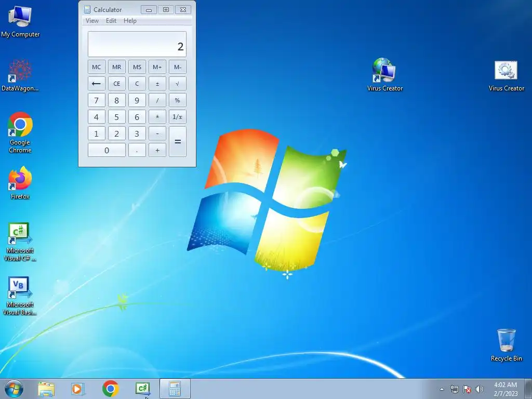Image resolution: width=532 pixels, height=399 pixels.
Task: Open the Calculator View menu
Action: point(92,21)
